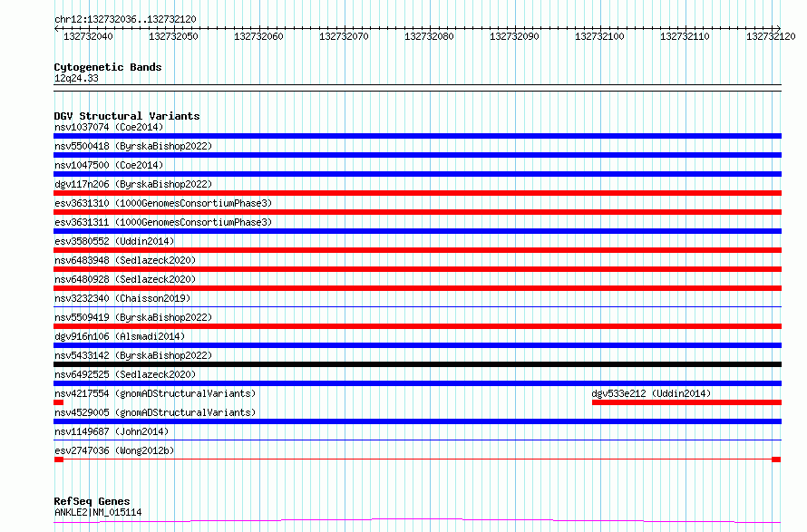Select the nsv5500418 (ByrskaBishop2022) variant label
This screenshot has width=807, height=532.
coord(133,146)
